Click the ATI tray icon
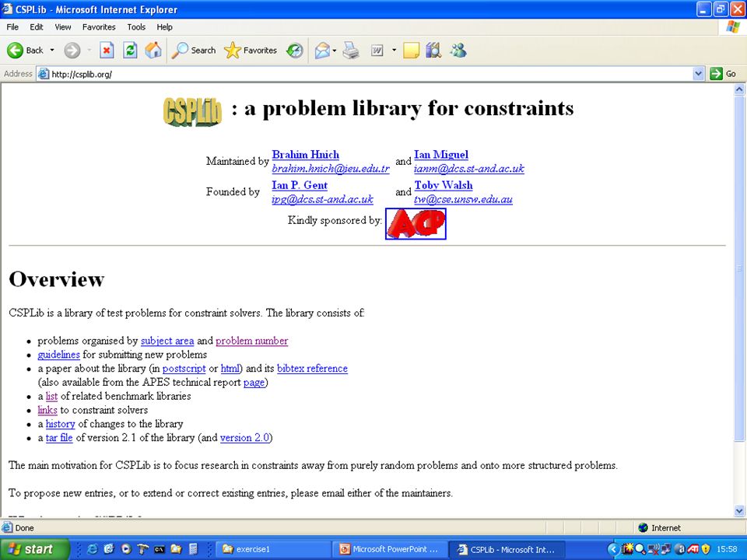The height and width of the screenshot is (560, 747). (693, 550)
